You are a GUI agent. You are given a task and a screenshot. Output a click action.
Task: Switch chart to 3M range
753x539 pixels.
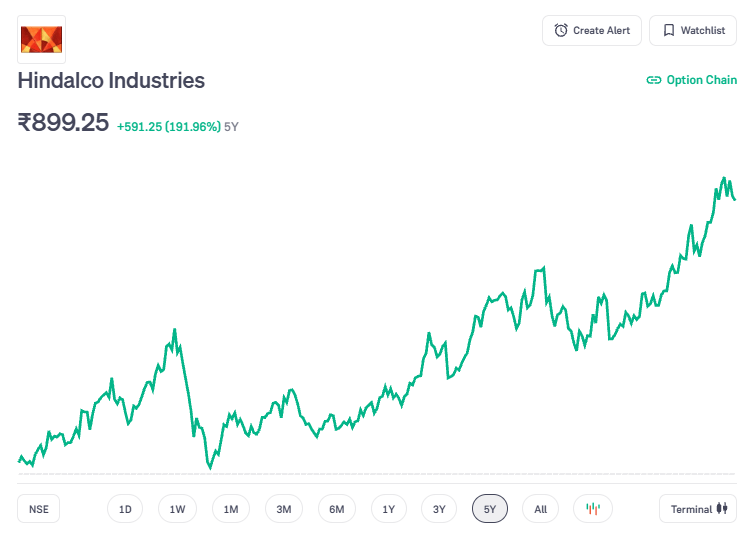click(284, 509)
